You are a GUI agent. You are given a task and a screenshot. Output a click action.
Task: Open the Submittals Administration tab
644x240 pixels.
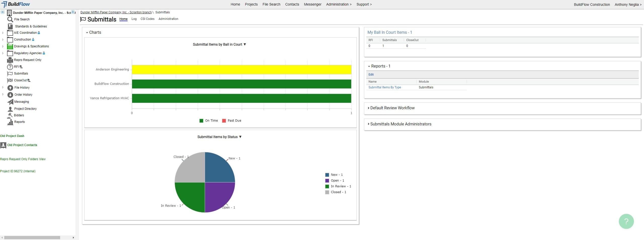coord(168,19)
